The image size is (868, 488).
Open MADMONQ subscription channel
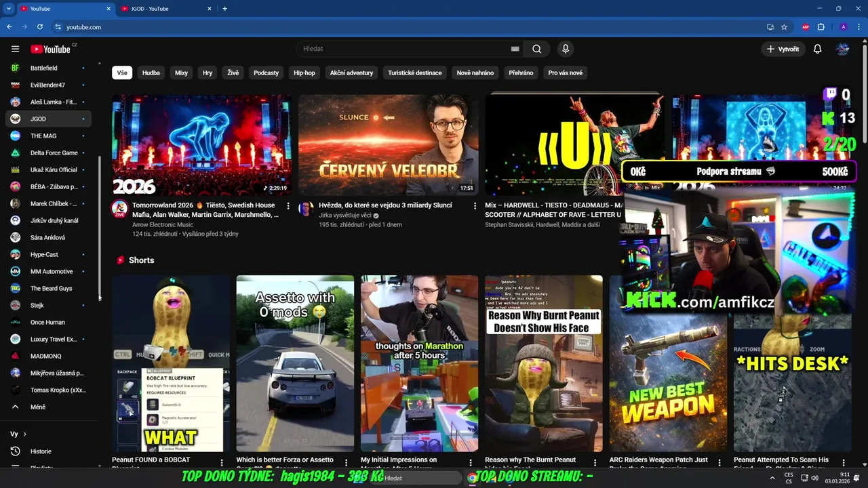pyautogui.click(x=47, y=356)
